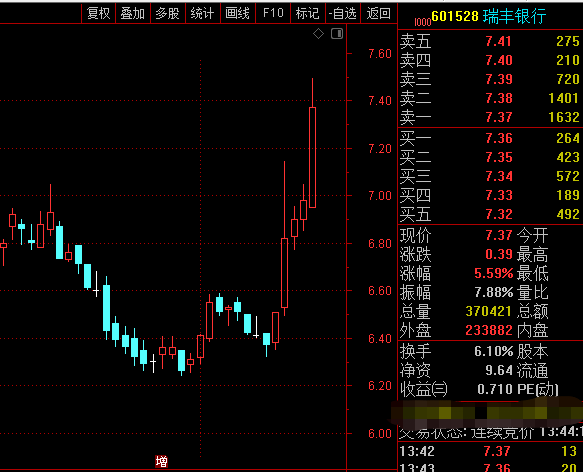
Task: Click the 13:42 trade record row
Action: 490,451
